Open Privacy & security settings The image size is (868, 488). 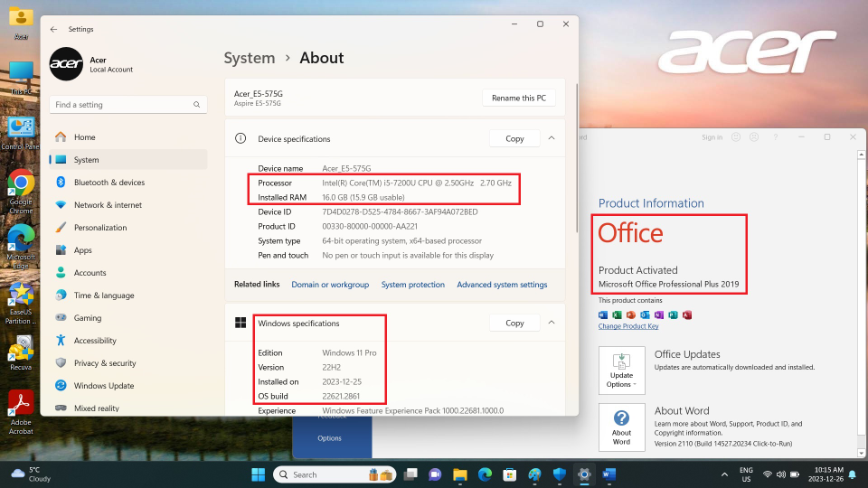pos(127,363)
